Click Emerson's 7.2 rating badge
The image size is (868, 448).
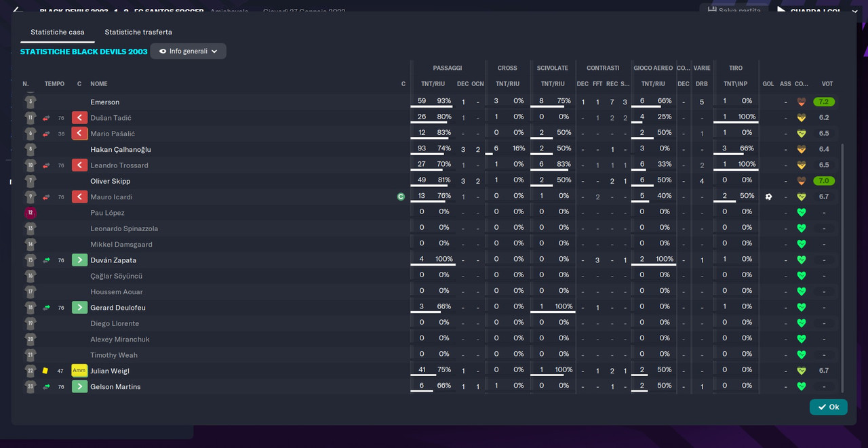[824, 102]
